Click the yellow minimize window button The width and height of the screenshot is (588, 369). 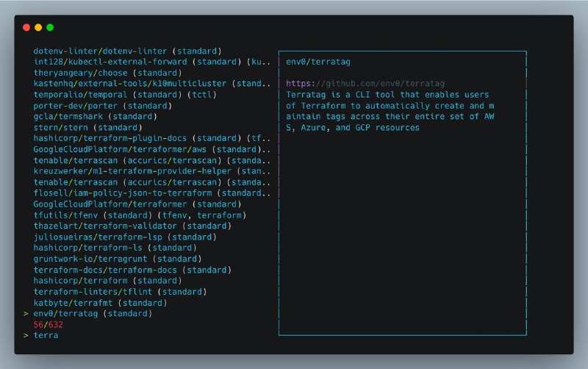[x=38, y=27]
